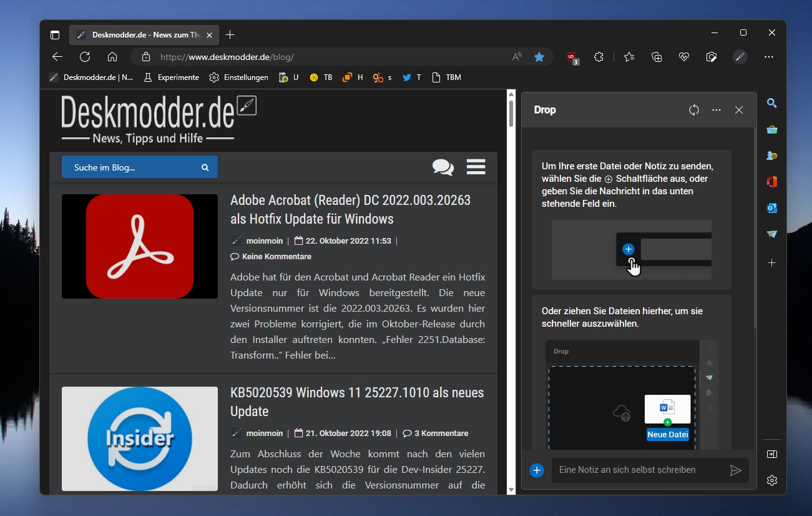Open Experimente bookmark
This screenshot has width=812, height=516.
coord(171,77)
